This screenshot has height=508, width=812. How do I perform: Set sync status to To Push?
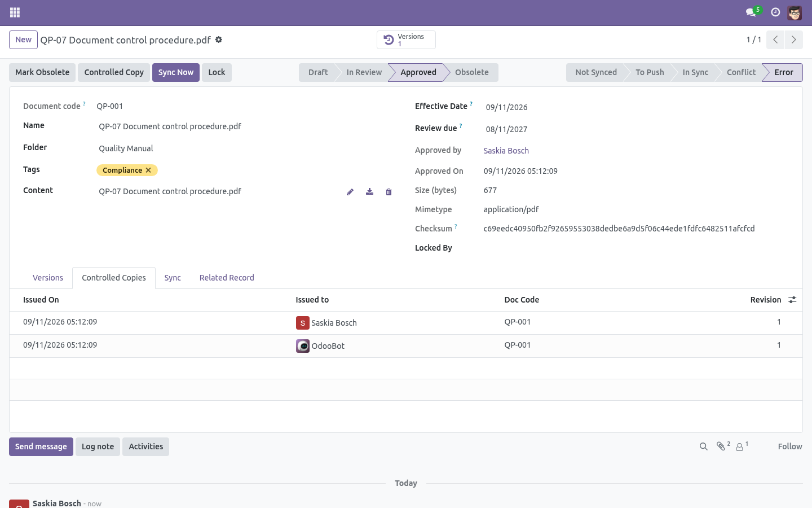(650, 72)
